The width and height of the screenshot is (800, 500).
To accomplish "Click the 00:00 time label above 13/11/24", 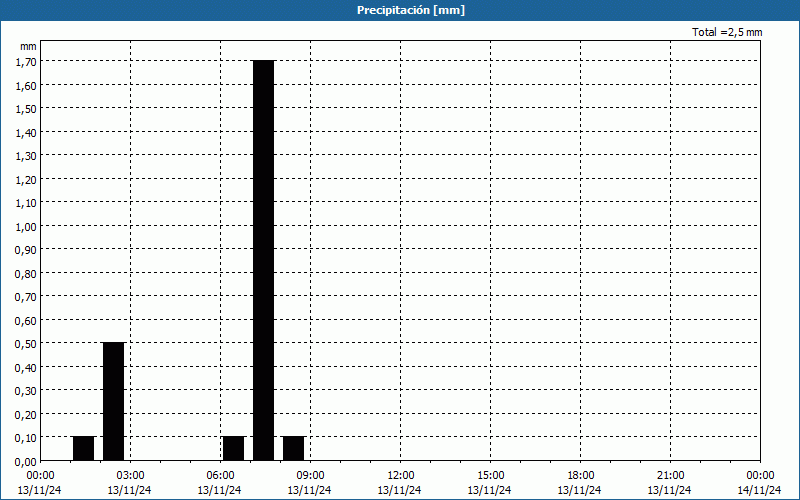I will (40, 476).
